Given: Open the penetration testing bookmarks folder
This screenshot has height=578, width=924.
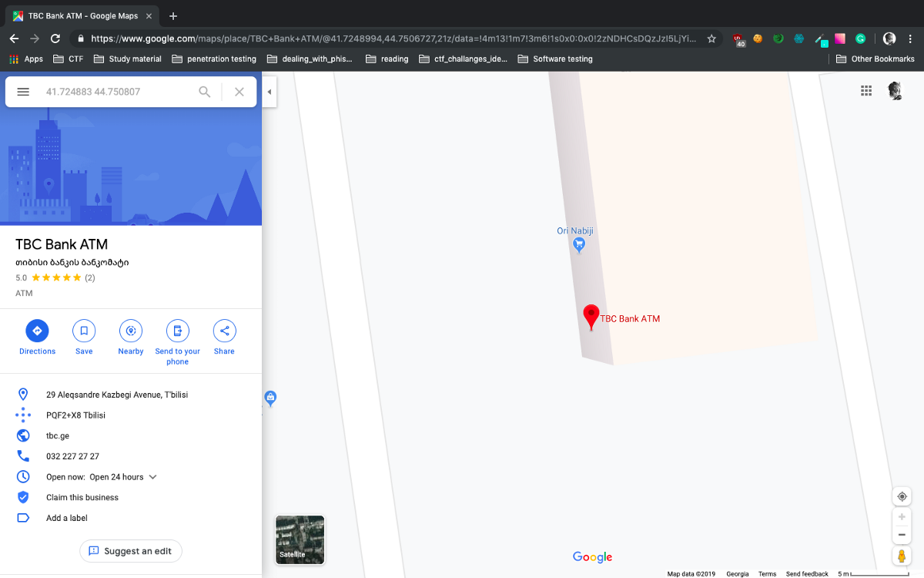Looking at the screenshot, I should (214, 59).
